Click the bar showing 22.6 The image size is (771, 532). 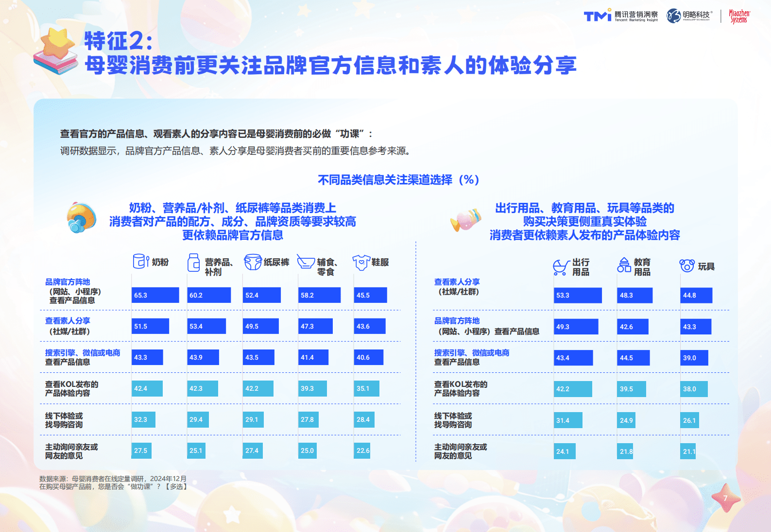[x=362, y=450]
